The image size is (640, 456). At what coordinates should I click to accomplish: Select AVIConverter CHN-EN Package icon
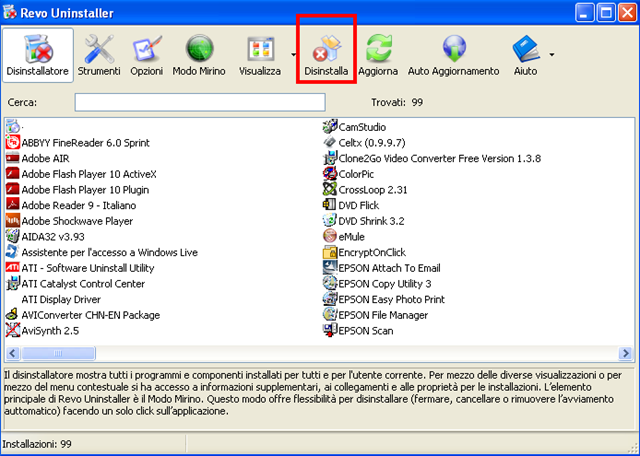click(12, 315)
